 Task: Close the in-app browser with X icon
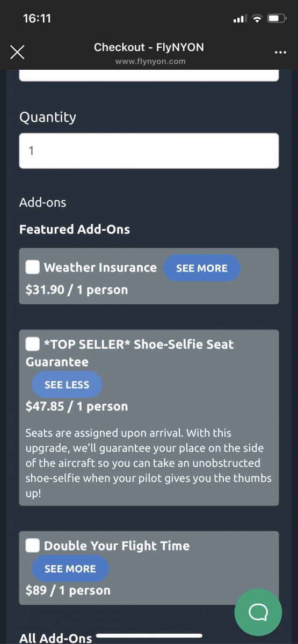[17, 52]
